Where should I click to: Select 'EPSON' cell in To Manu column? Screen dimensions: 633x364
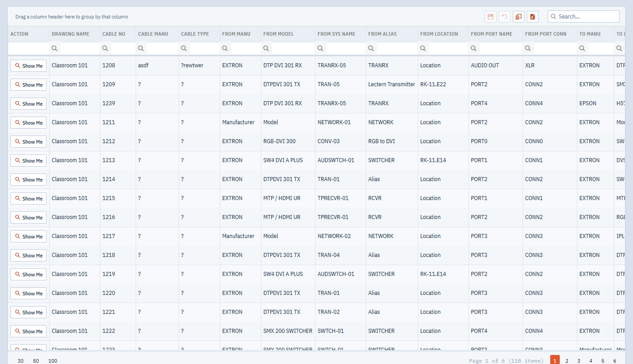pyautogui.click(x=595, y=103)
